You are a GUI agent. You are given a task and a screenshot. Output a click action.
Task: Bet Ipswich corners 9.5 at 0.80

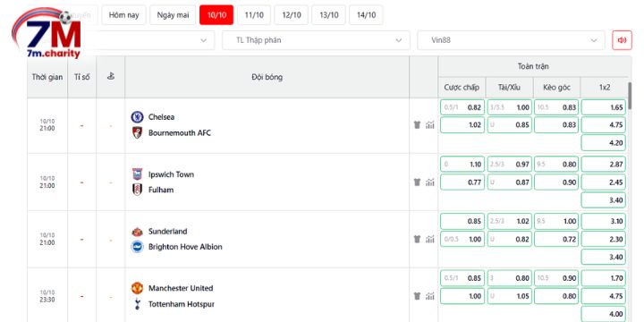(556, 165)
